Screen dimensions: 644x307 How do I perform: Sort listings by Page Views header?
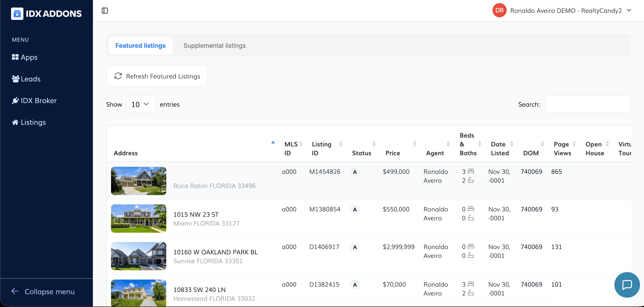tap(562, 148)
